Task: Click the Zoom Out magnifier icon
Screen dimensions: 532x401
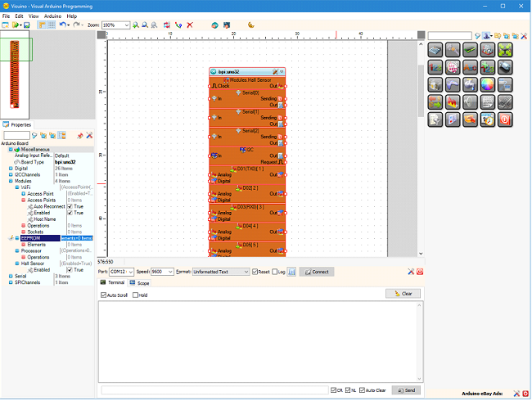Action: tap(145, 25)
